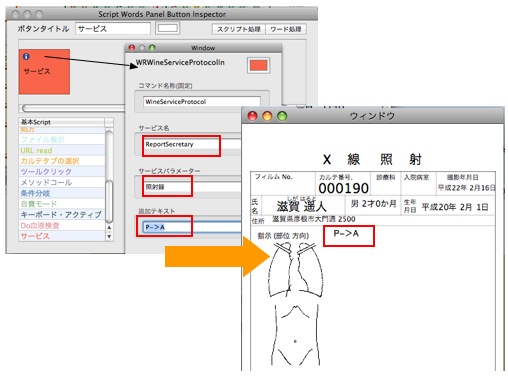
Task: Select 条件分岐 in the script list
Action: (x=62, y=193)
